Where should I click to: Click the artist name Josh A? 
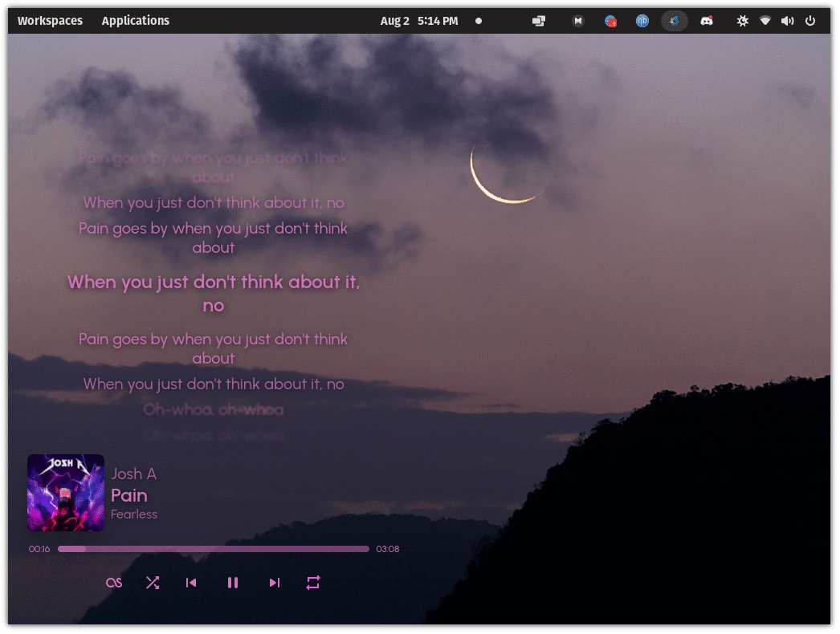point(134,473)
